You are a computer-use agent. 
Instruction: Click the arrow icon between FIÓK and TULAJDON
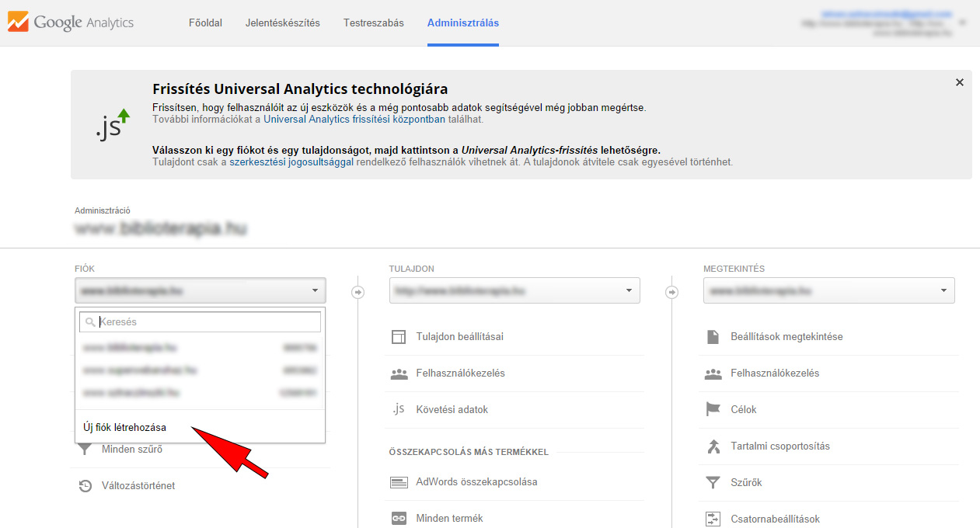tap(357, 292)
